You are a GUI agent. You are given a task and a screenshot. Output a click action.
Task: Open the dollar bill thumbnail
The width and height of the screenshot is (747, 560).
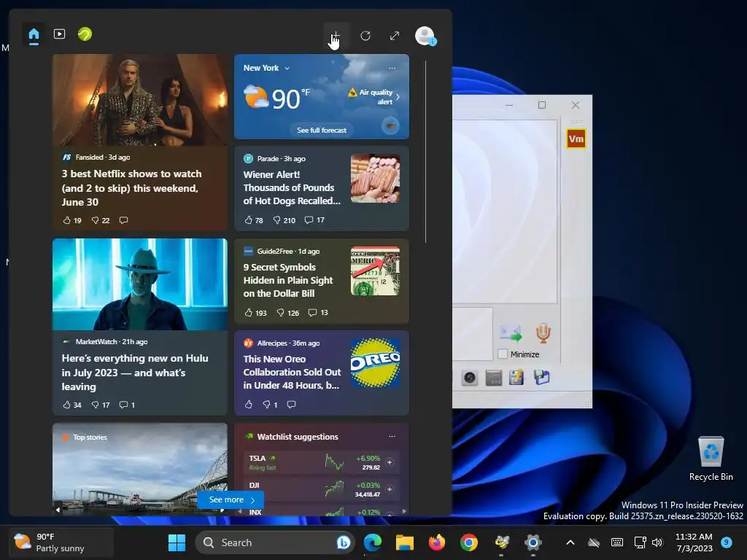pos(376,271)
